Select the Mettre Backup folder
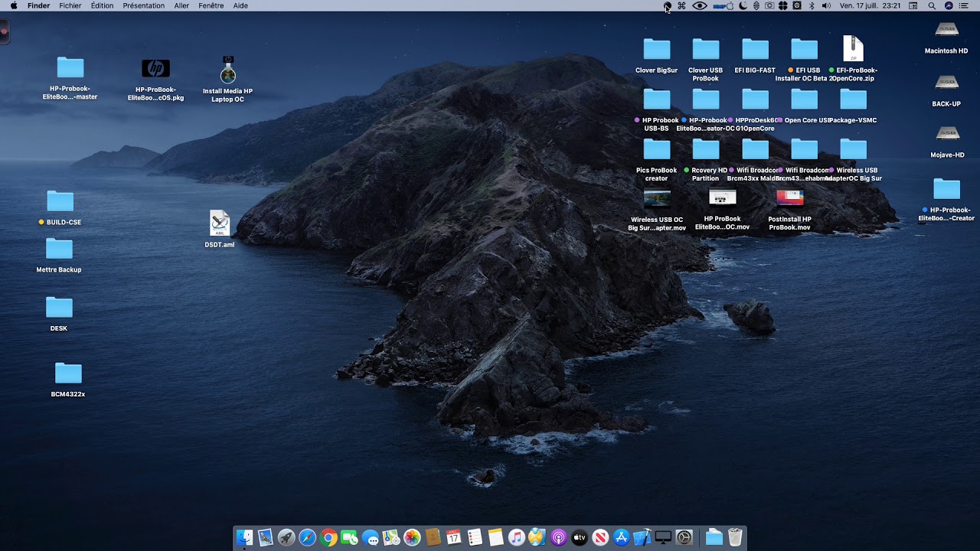980x551 pixels. 59,249
